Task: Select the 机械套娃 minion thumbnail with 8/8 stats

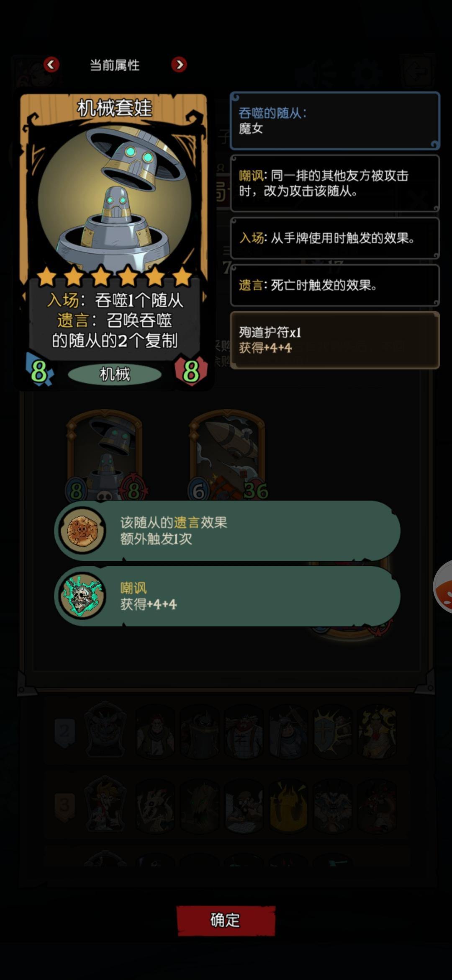Action: click(105, 455)
